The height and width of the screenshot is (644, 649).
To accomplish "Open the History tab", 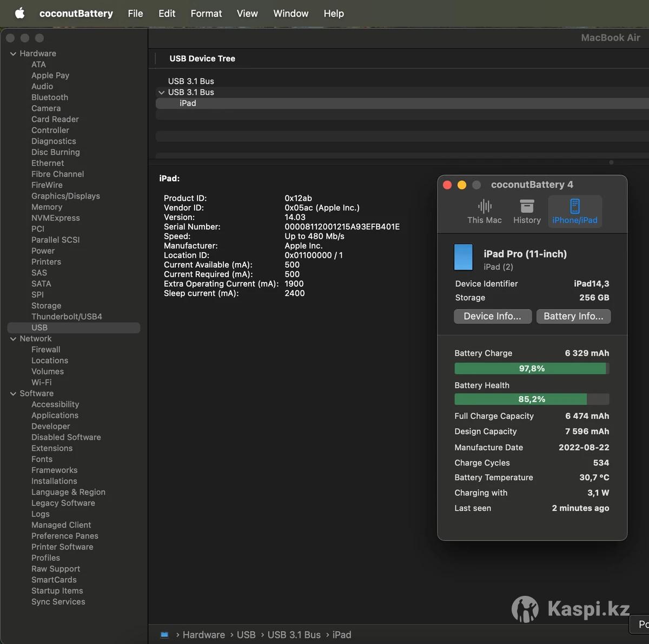I will pos(527,212).
